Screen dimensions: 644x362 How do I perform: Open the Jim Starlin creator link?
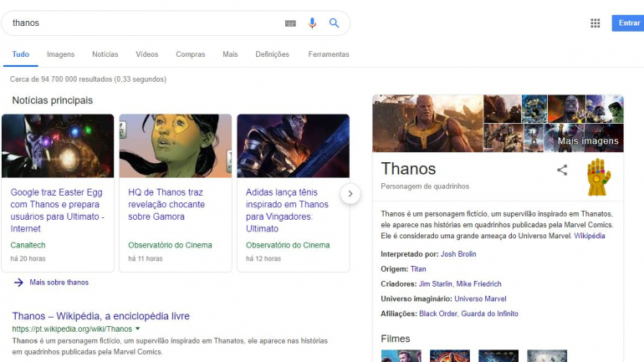point(436,284)
